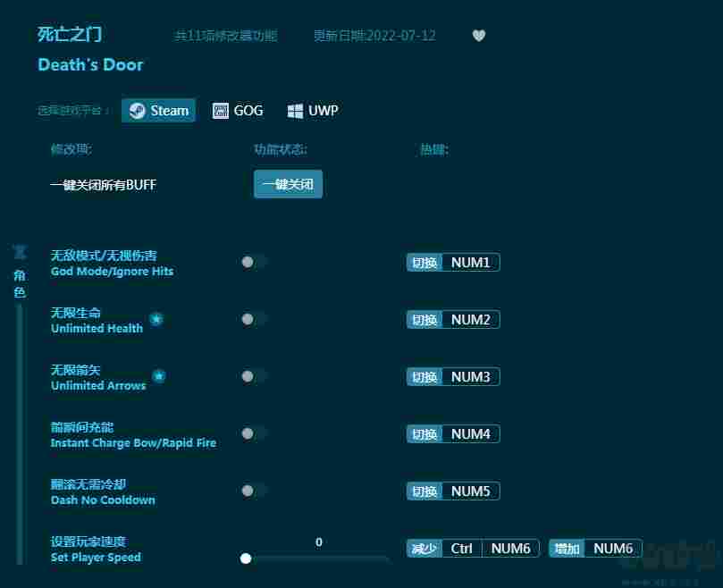Click the star icon beside Unlimited Health
723x588 pixels.
pyautogui.click(x=156, y=319)
